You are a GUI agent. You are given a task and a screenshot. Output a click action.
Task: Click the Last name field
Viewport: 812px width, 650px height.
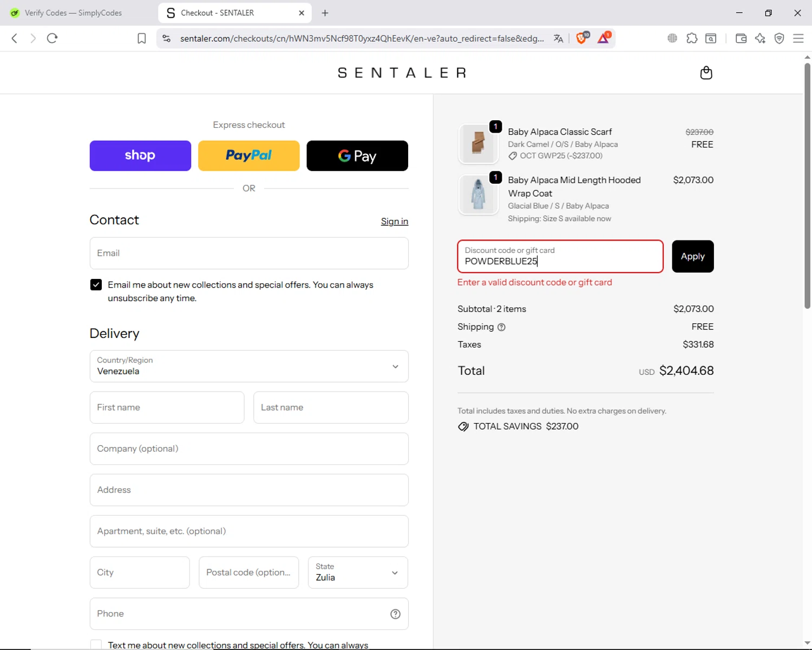click(x=331, y=407)
